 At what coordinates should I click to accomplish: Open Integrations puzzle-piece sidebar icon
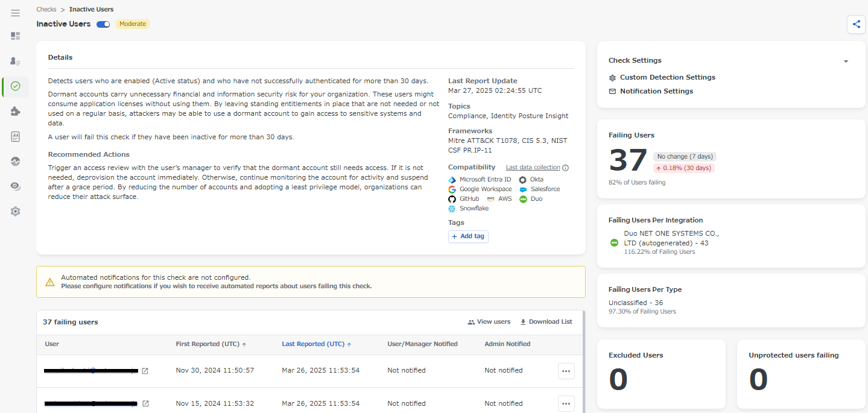pos(16,112)
